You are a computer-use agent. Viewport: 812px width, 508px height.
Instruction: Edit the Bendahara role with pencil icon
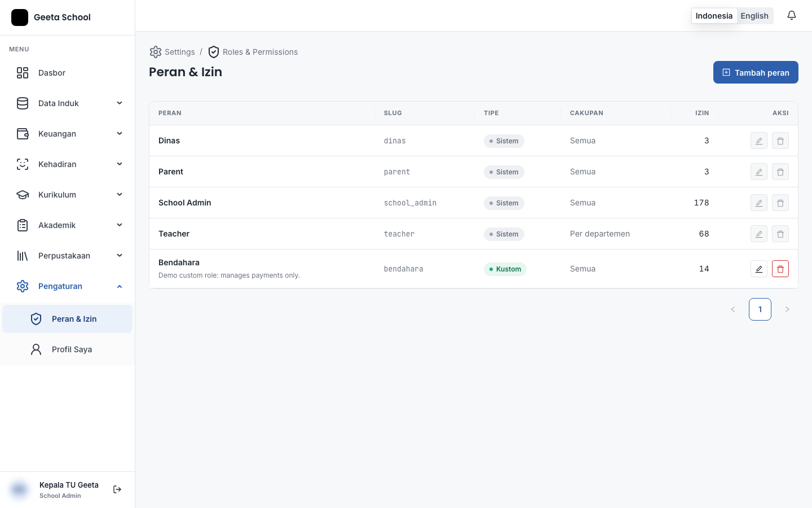[759, 269]
